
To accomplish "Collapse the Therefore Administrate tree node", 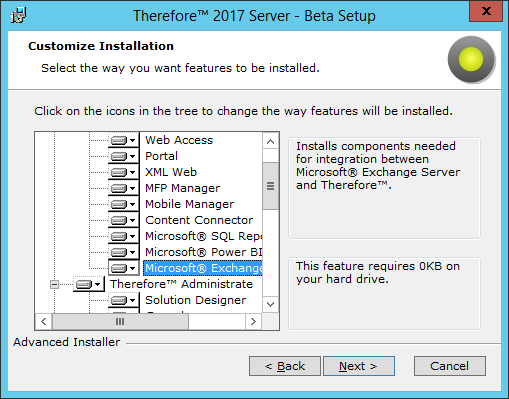I will pyautogui.click(x=54, y=284).
